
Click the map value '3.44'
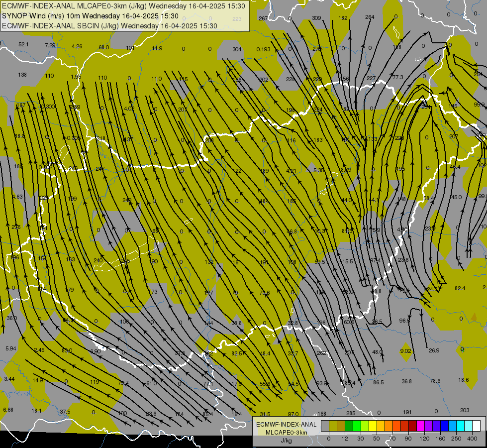(9, 379)
